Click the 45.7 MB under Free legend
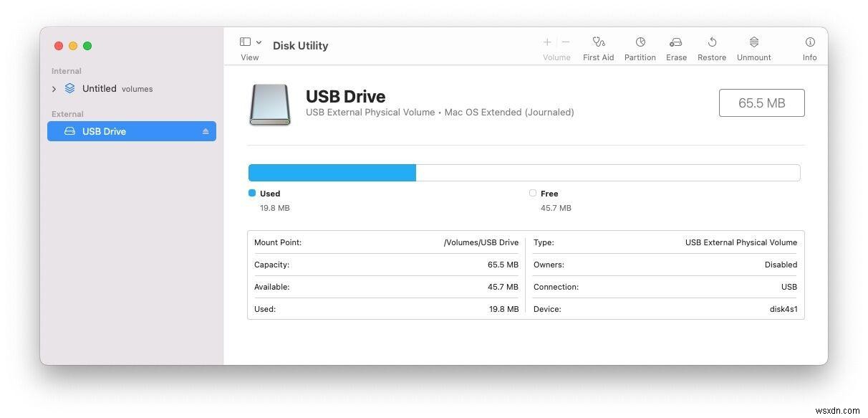The image size is (868, 418). click(x=556, y=208)
